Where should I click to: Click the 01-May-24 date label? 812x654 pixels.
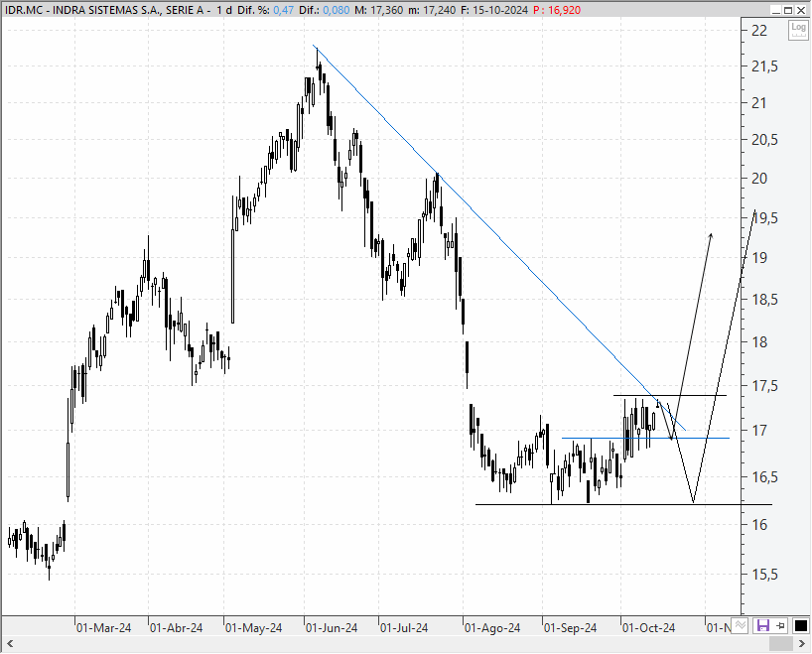tap(254, 628)
